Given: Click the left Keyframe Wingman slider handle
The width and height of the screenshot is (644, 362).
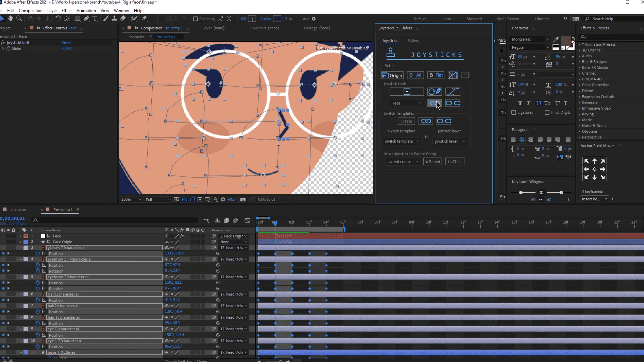Looking at the screenshot, I should tap(521, 193).
